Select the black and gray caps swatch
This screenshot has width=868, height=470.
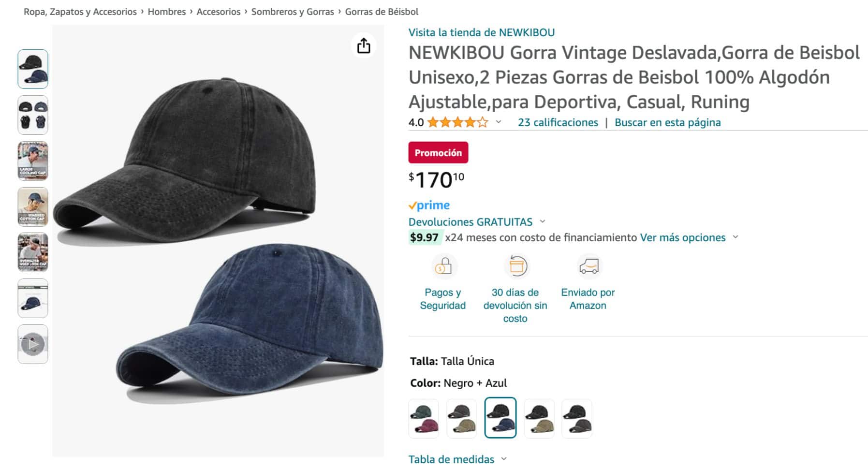[576, 418]
